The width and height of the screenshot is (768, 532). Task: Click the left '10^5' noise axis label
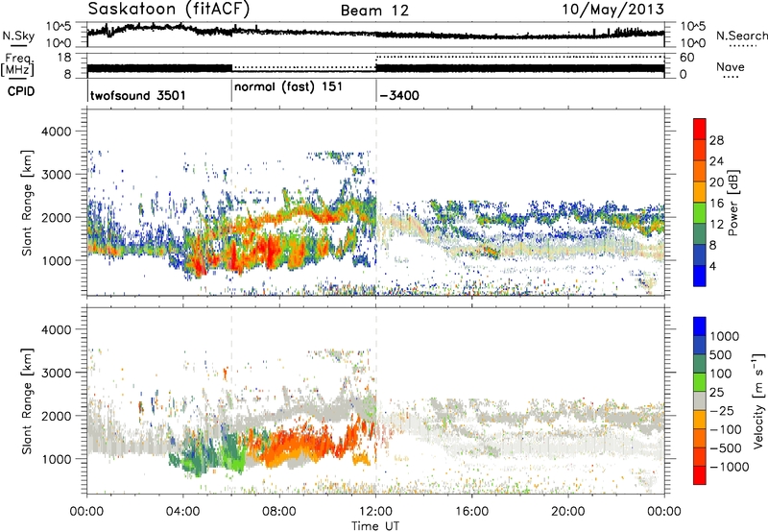59,26
